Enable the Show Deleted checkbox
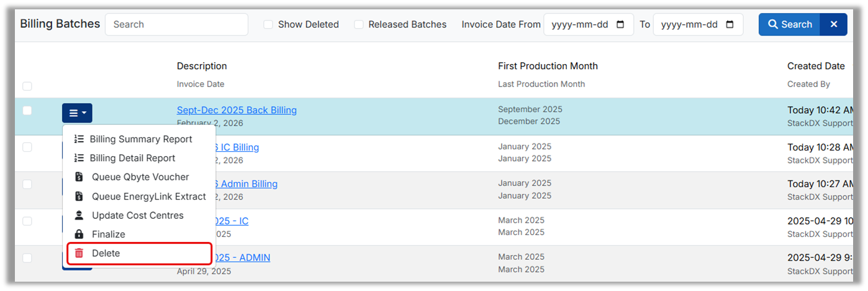 (268, 24)
